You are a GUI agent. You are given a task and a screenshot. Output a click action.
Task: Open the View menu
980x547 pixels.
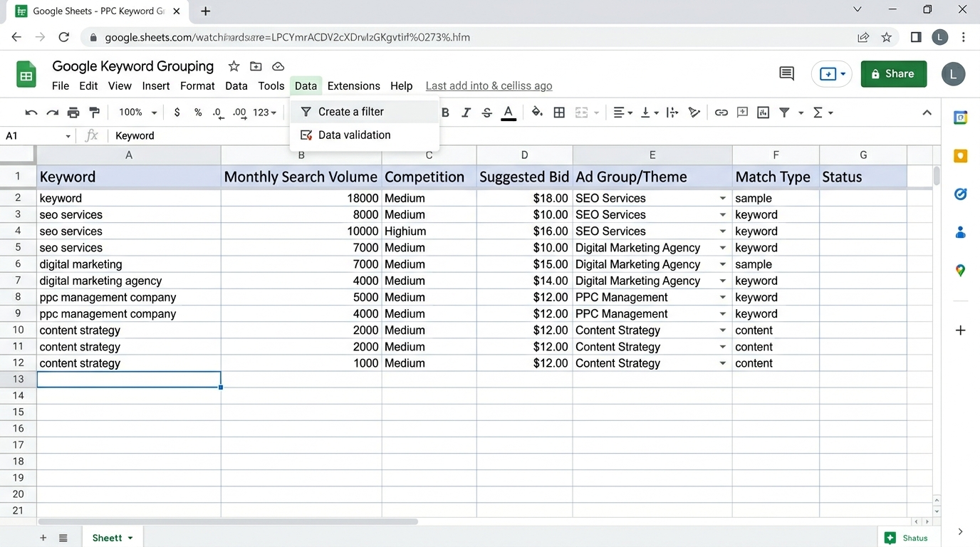(120, 85)
